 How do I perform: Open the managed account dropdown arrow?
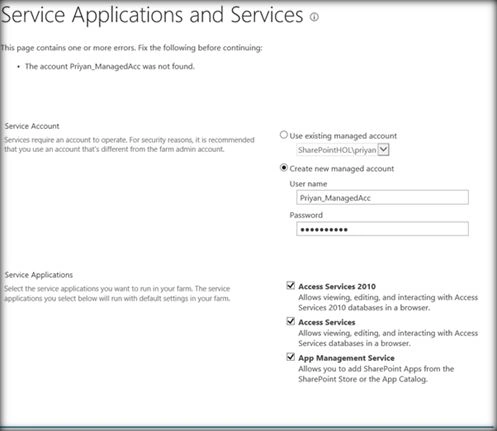pyautogui.click(x=384, y=149)
